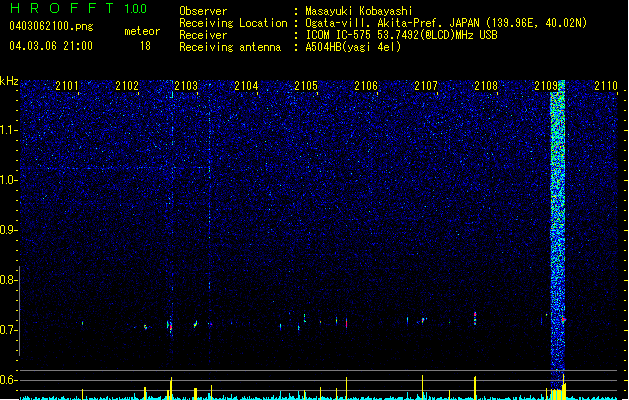Click the 2109 time marker
629x400 pixels.
546,85
